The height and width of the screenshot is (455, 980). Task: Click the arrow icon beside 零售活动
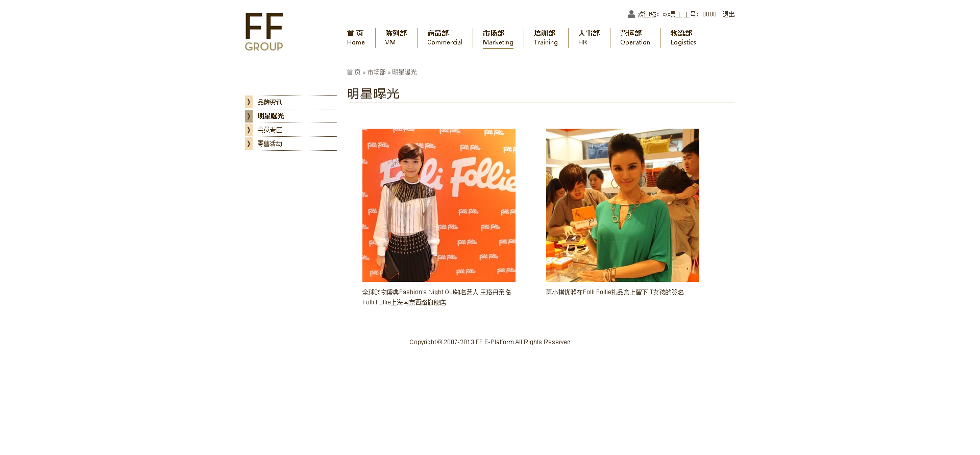pos(249,143)
